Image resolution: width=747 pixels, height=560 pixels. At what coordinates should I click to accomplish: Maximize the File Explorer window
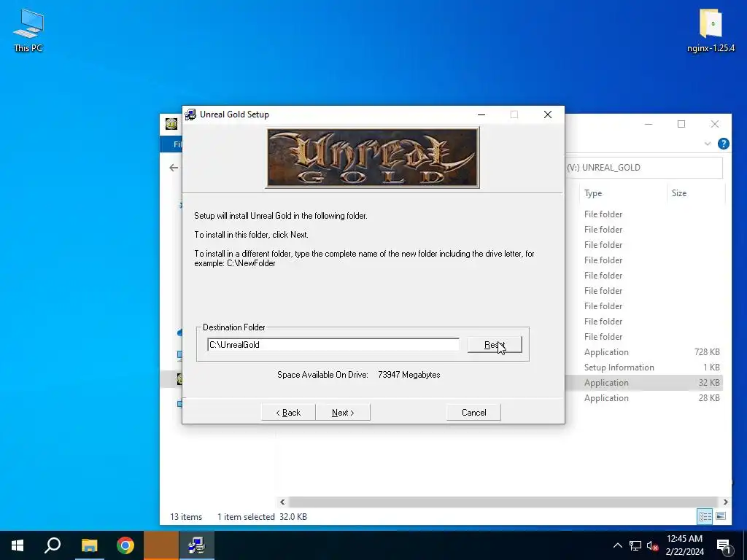pos(681,124)
